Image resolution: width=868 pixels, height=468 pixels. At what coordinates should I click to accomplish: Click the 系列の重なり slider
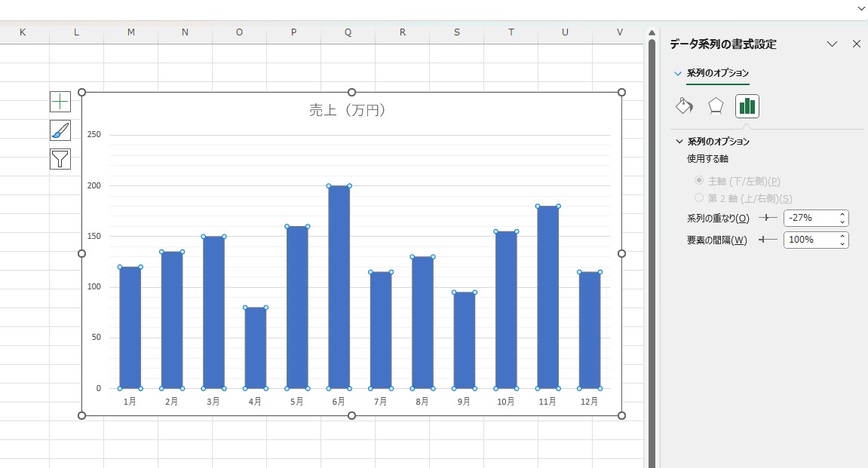pos(768,218)
